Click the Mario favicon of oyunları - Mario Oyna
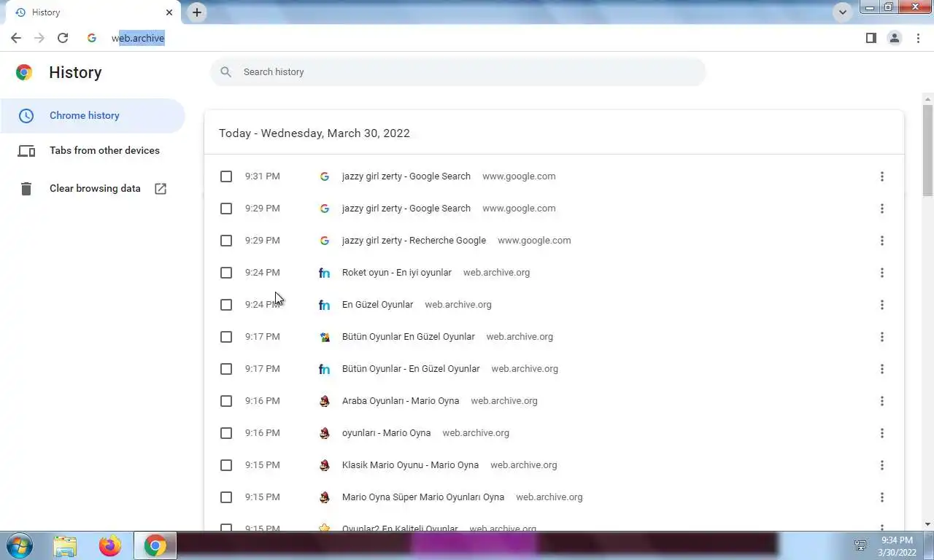934x560 pixels. click(x=325, y=433)
